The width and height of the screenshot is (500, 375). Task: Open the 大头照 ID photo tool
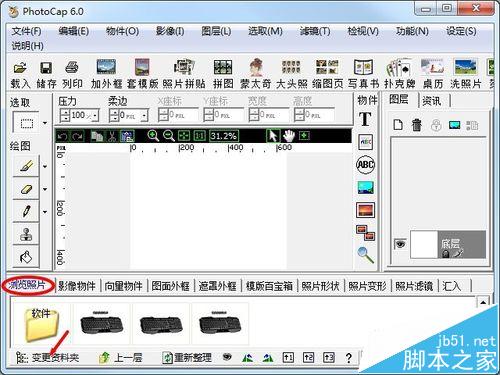pos(291,74)
